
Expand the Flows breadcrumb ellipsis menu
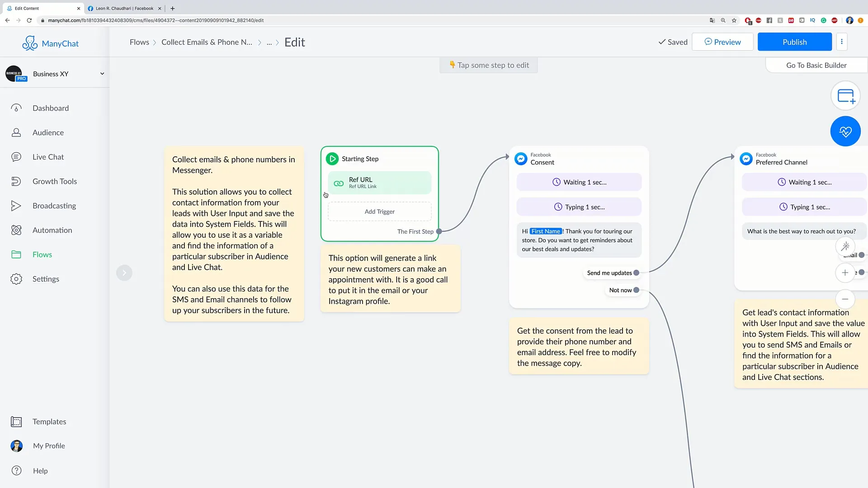(x=269, y=42)
